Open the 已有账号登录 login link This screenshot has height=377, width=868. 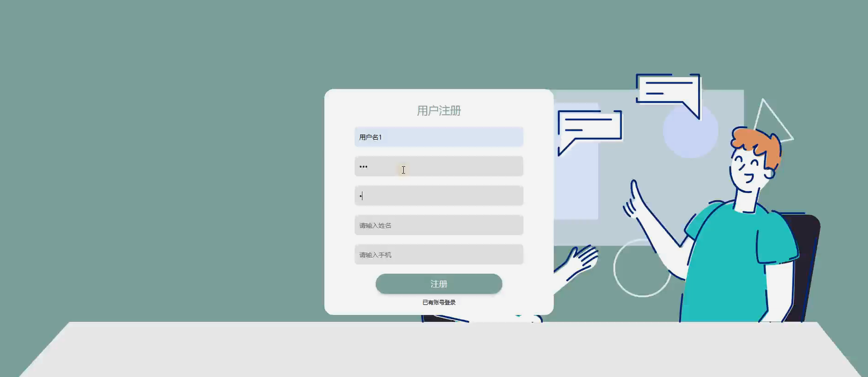439,302
